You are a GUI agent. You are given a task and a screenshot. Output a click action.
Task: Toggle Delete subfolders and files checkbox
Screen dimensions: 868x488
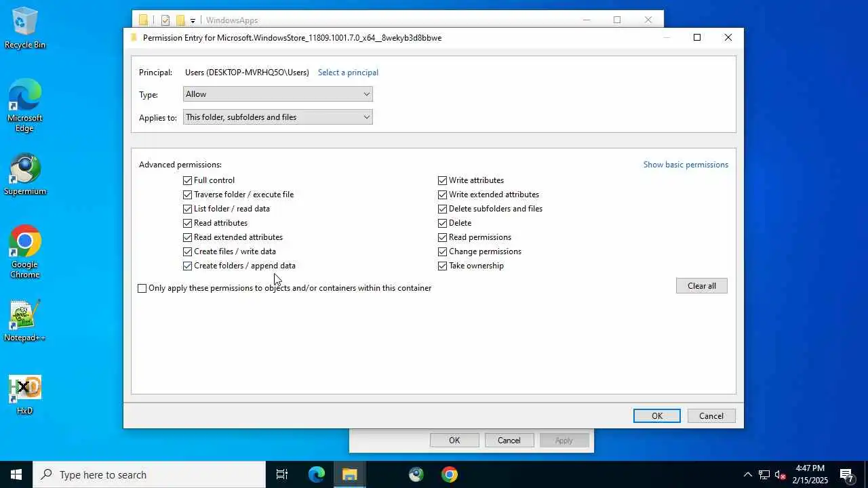click(443, 209)
